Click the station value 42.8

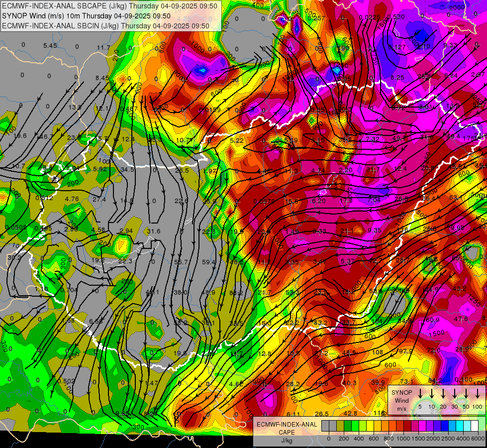coord(350,413)
